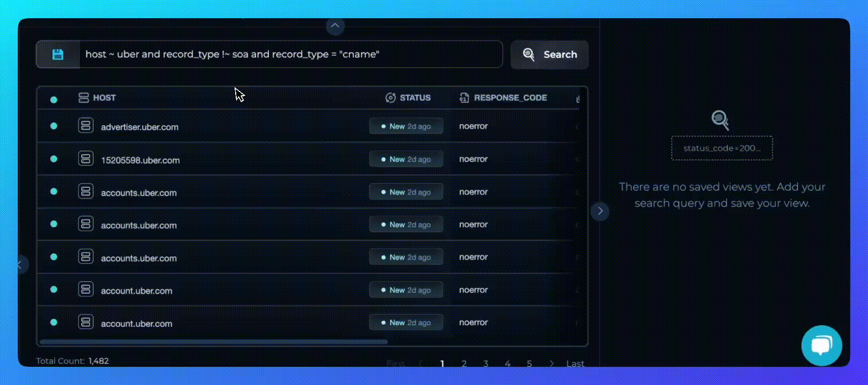Image resolution: width=868 pixels, height=385 pixels.
Task: Click the STATUS column header label
Action: click(x=415, y=98)
